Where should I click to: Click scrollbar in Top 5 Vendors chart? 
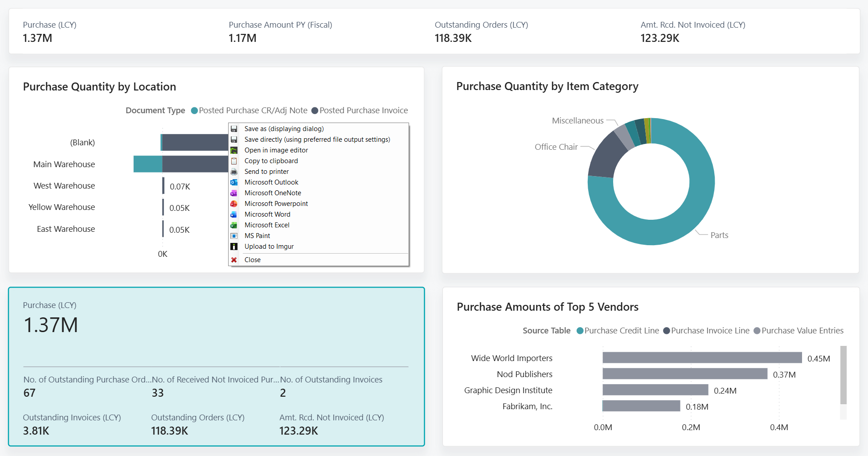[x=843, y=374]
